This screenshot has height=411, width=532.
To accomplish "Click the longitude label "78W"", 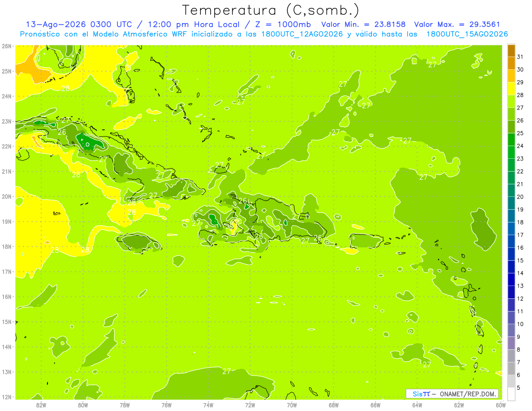I will 125,405.
